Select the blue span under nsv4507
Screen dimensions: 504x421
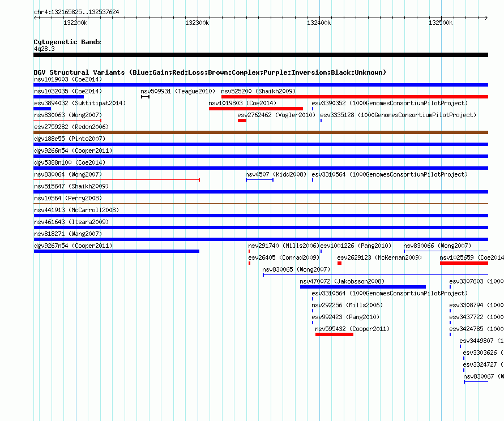(x=260, y=180)
